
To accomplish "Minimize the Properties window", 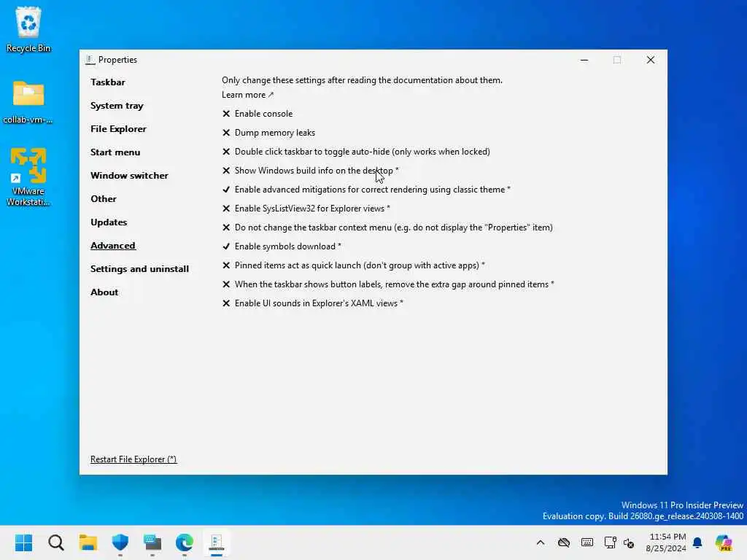I will tap(584, 60).
